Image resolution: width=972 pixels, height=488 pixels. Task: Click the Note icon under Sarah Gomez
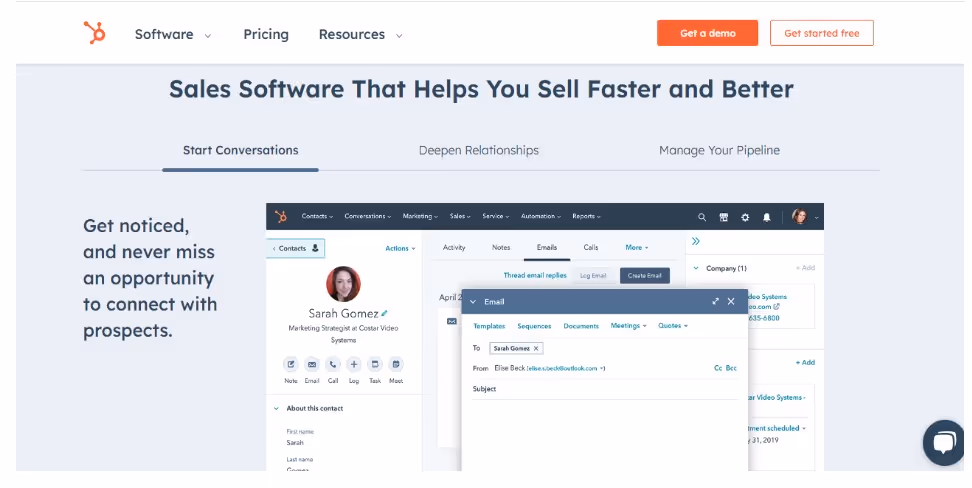coord(291,365)
